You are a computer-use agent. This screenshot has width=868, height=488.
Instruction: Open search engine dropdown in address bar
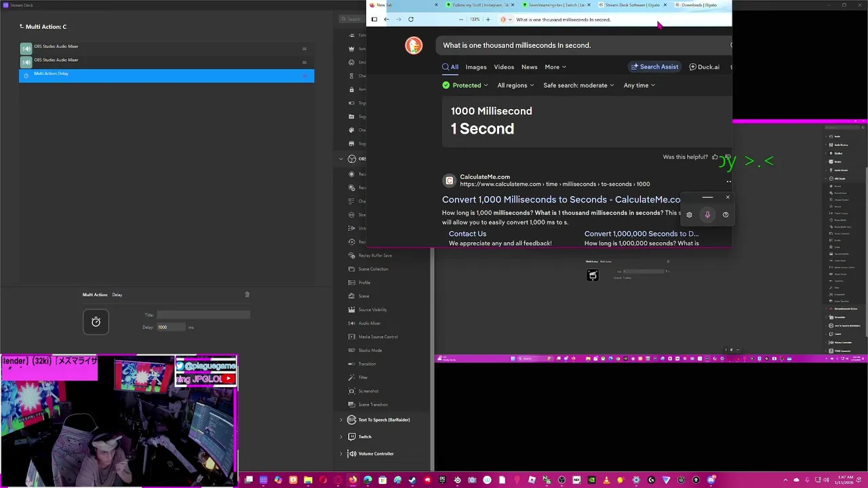(506, 20)
